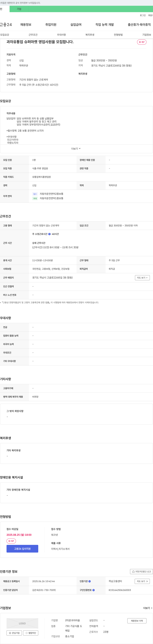153x644 pixels.
Task: Select text 자동차운전면허1종보통
Action: 51,199
